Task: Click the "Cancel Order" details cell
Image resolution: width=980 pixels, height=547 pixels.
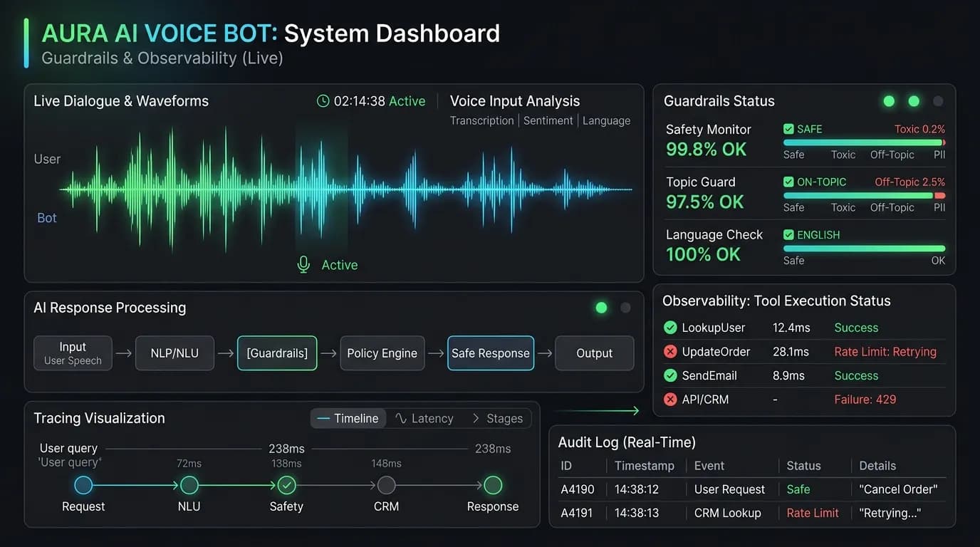Action: pos(898,489)
